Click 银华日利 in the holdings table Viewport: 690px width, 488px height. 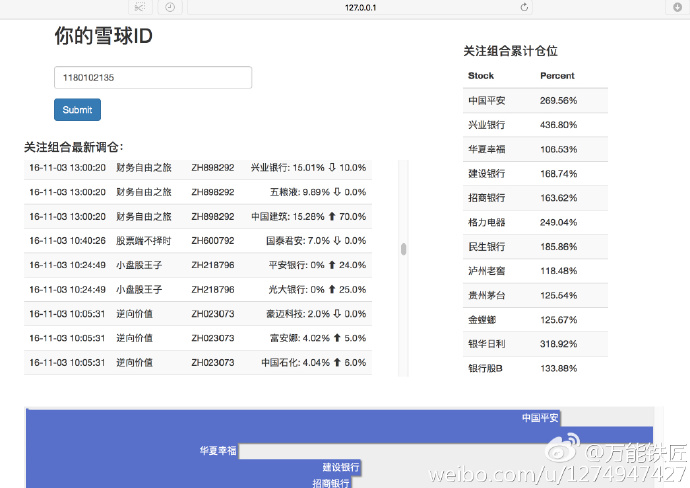(x=486, y=344)
